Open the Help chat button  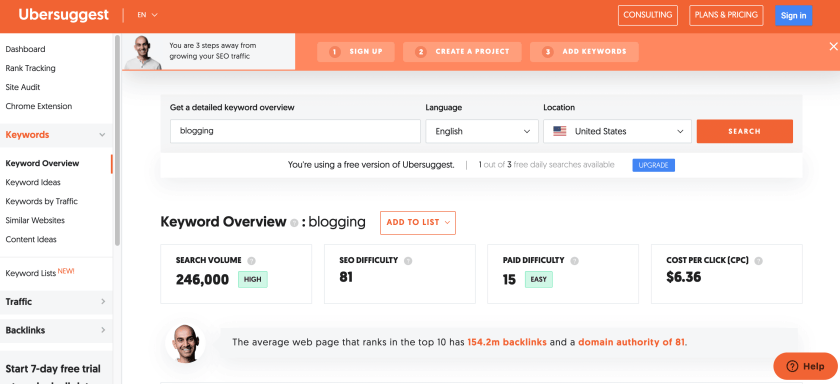pyautogui.click(x=805, y=366)
